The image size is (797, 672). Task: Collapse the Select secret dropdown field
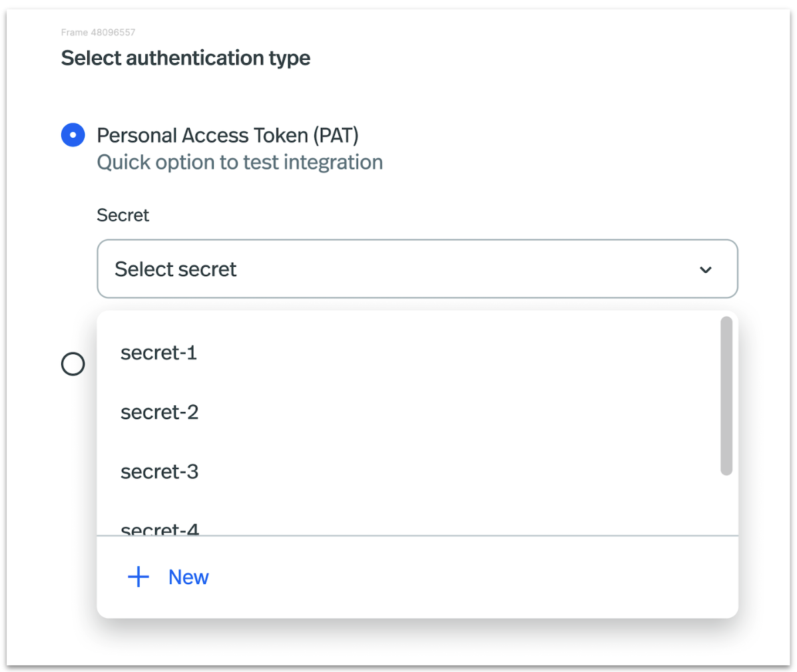click(x=417, y=269)
